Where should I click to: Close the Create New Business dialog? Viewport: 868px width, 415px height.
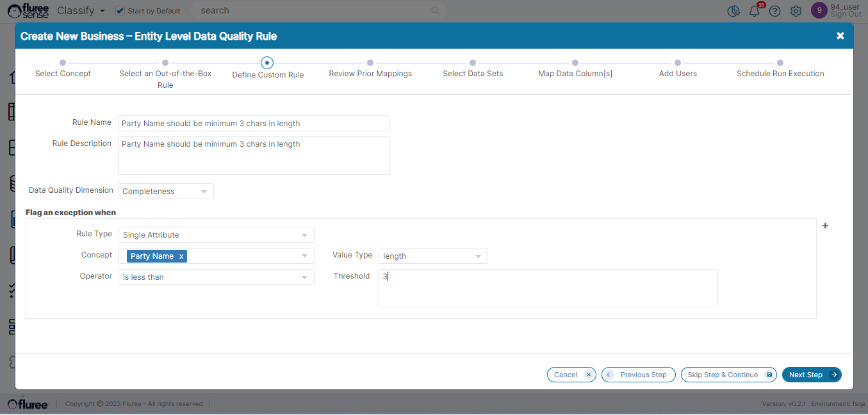(x=840, y=36)
